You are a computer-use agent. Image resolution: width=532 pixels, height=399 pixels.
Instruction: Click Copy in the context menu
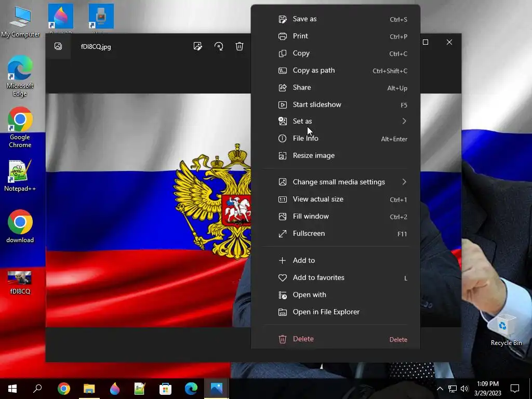point(336,54)
